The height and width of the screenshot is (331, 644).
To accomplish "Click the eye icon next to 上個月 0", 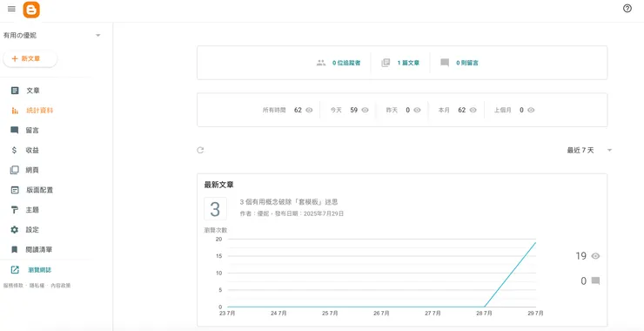I will pos(531,111).
